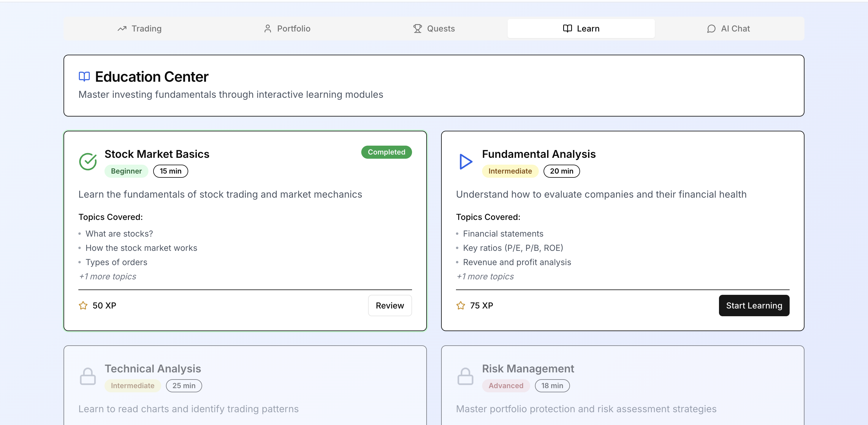Click the chat bubble icon in AI Chat tab
Image resolution: width=868 pixels, height=425 pixels.
click(711, 29)
